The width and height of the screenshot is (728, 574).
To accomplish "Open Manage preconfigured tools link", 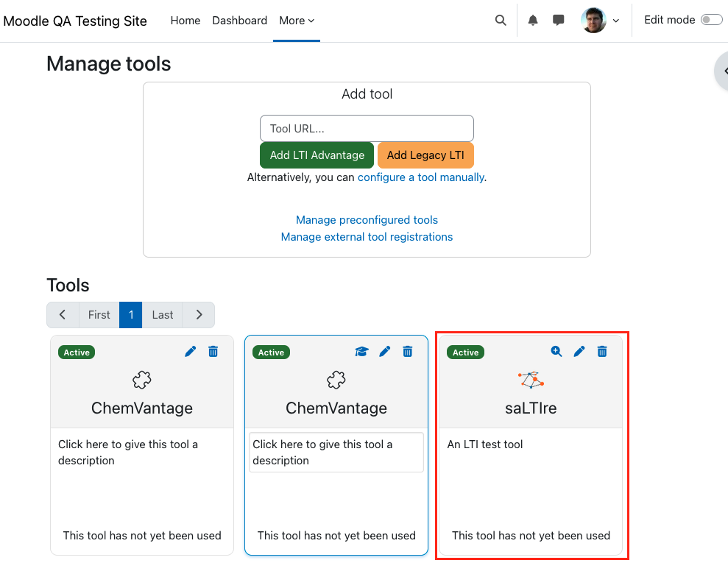I will tap(367, 220).
